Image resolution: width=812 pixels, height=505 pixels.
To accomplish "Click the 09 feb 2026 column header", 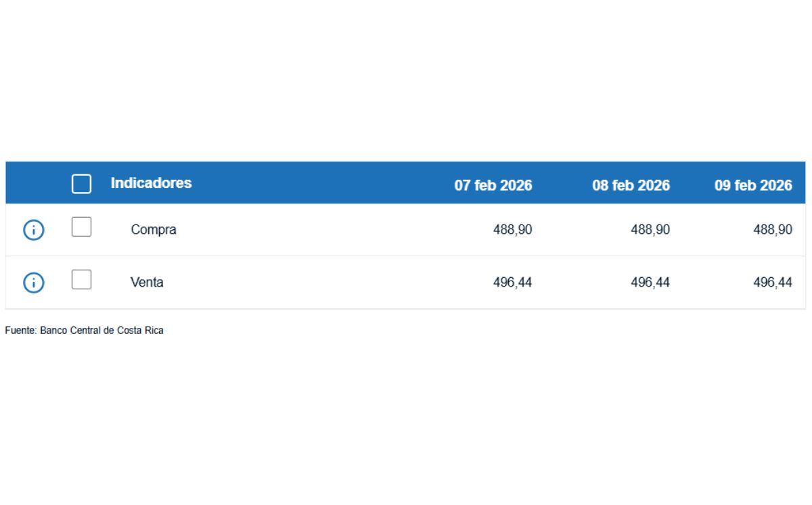I will tap(753, 185).
